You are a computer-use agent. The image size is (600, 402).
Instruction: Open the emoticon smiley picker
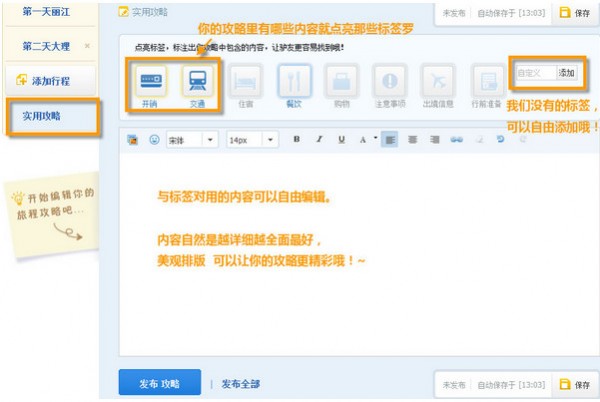[154, 140]
